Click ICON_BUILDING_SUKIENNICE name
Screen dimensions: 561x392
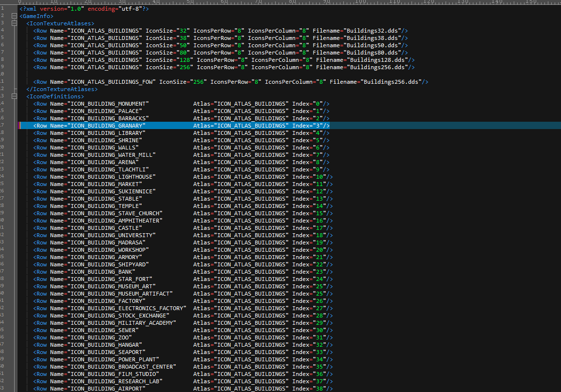(x=112, y=191)
